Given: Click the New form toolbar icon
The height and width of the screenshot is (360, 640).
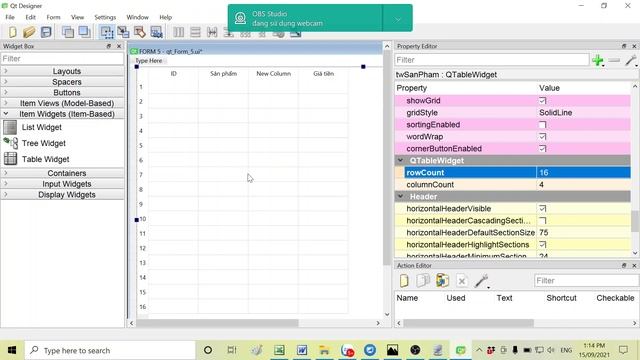Looking at the screenshot, I should (12, 32).
